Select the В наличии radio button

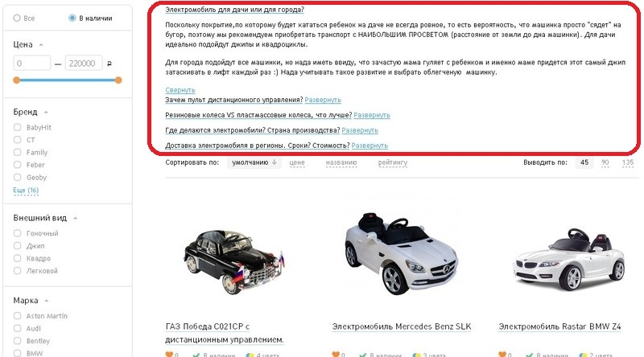[72, 18]
